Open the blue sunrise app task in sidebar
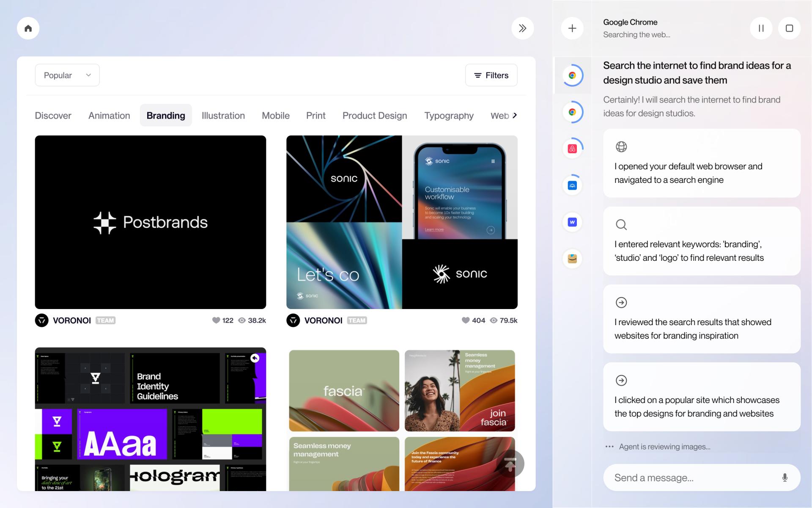The width and height of the screenshot is (812, 508). click(572, 185)
